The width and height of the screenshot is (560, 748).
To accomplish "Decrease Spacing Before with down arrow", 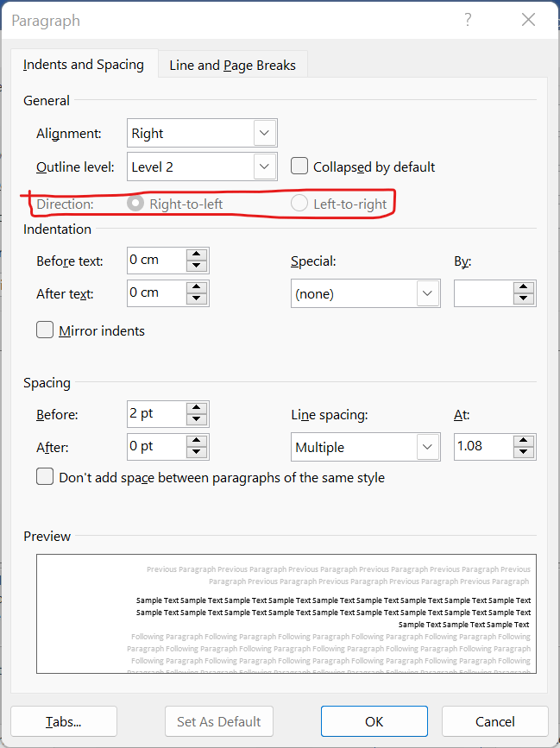I will pyautogui.click(x=197, y=420).
